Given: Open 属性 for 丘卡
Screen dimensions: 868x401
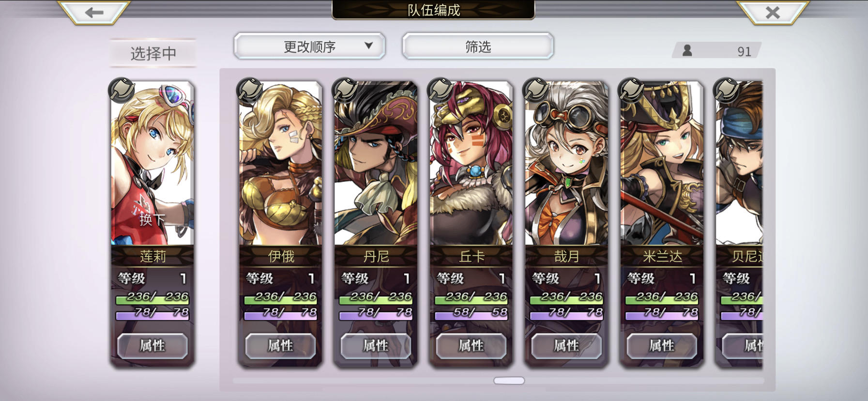Looking at the screenshot, I should [x=471, y=346].
